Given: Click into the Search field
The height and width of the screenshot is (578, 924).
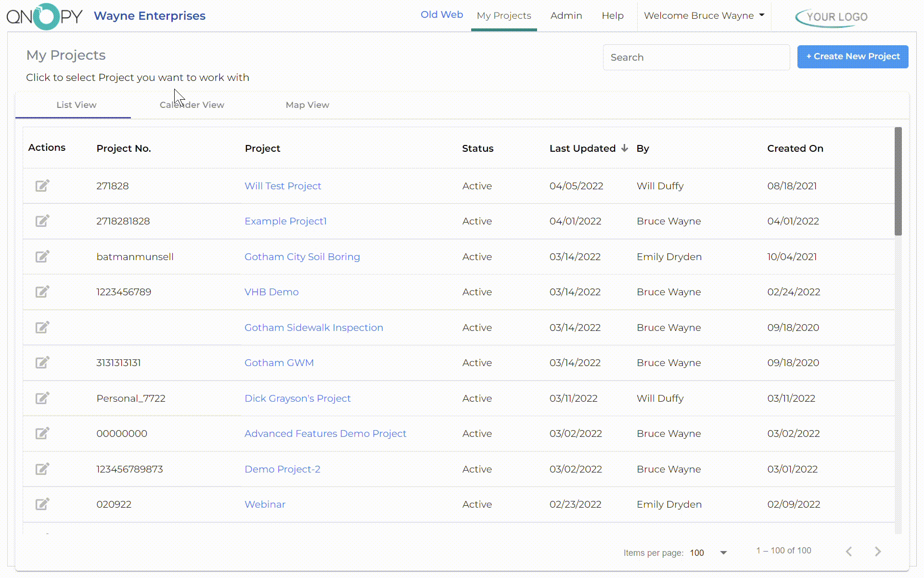Looking at the screenshot, I should pos(696,57).
